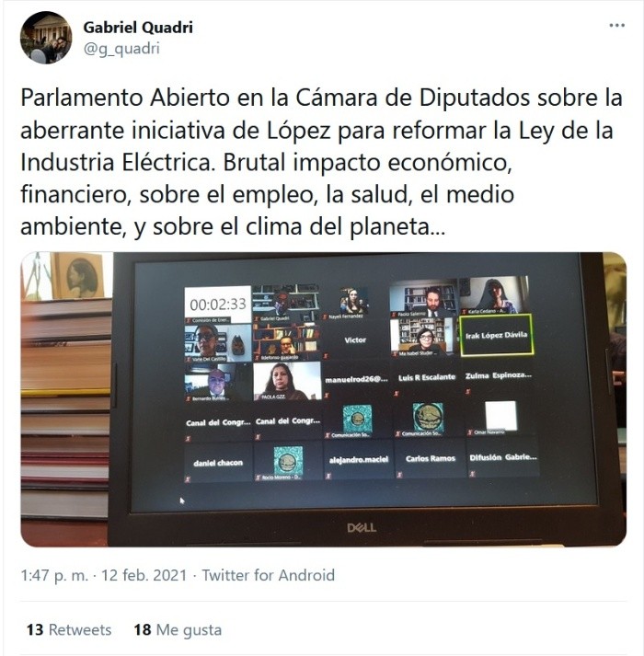Open the tweet's three-dot more options menu

(x=616, y=26)
